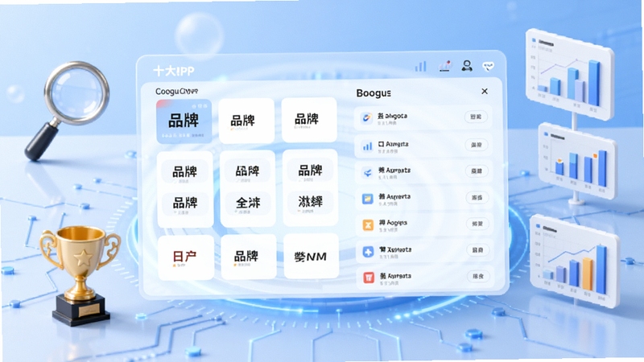Select the 激缲 card
Screen dimensions: 644x362
[x=311, y=202]
